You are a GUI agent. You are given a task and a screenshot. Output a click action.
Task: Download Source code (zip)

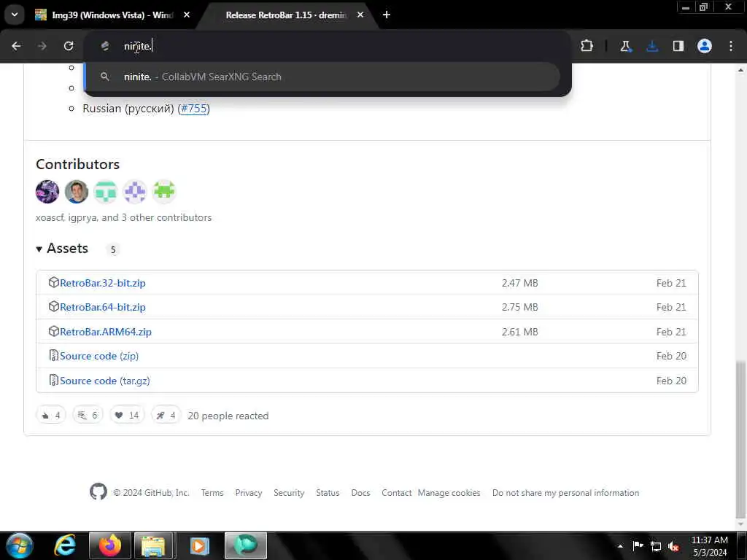pyautogui.click(x=99, y=356)
